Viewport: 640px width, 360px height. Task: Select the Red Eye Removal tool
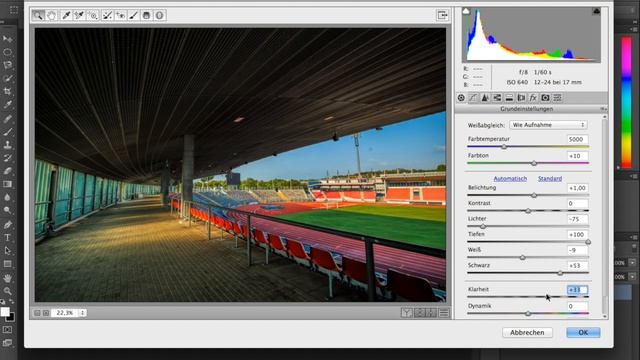(x=120, y=16)
